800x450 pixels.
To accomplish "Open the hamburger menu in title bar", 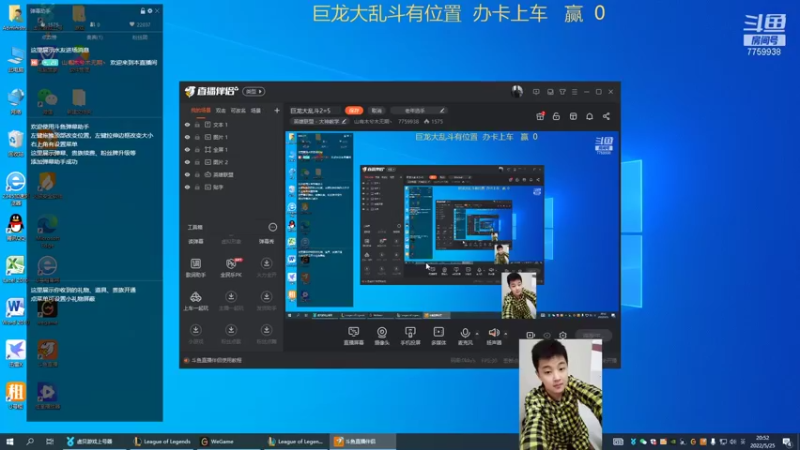I will (x=574, y=92).
